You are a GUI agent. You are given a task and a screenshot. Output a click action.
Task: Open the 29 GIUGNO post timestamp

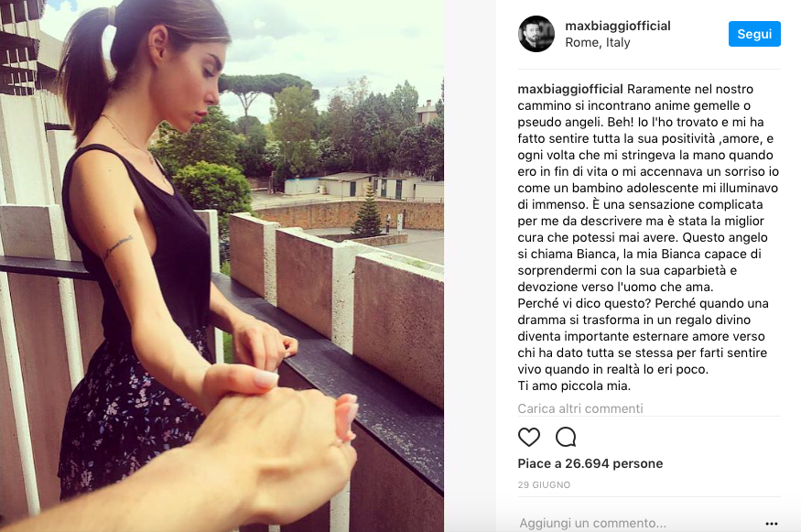coord(544,484)
